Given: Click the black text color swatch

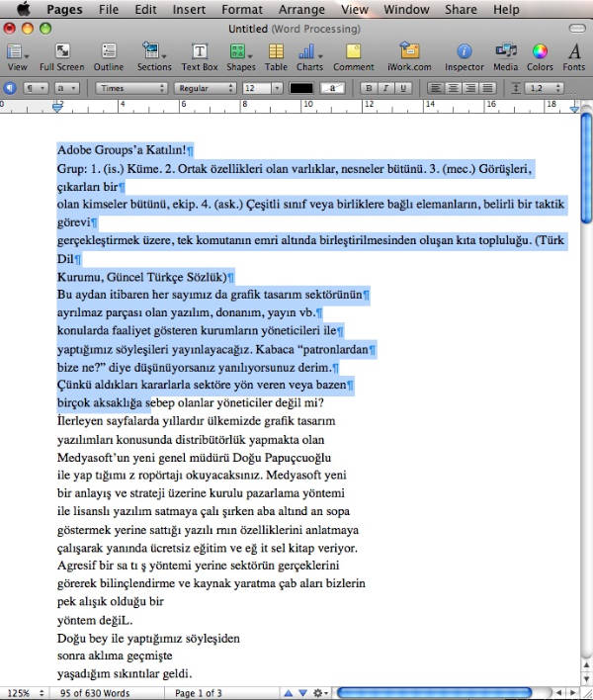Looking at the screenshot, I should click(301, 88).
